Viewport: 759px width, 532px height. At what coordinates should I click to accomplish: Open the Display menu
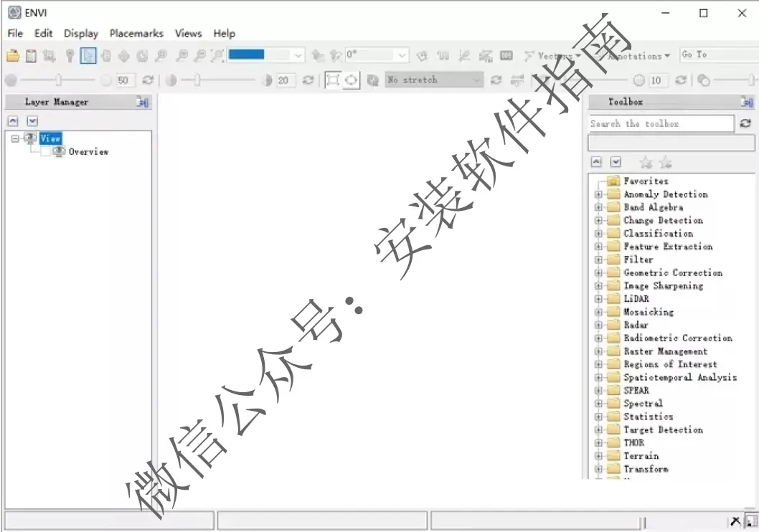tap(81, 34)
